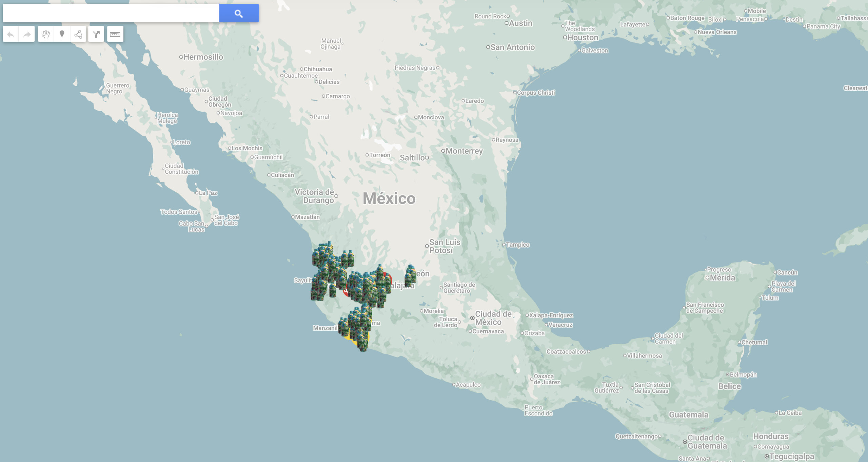The image size is (868, 462).
Task: Select the draw line tool
Action: pos(78,34)
